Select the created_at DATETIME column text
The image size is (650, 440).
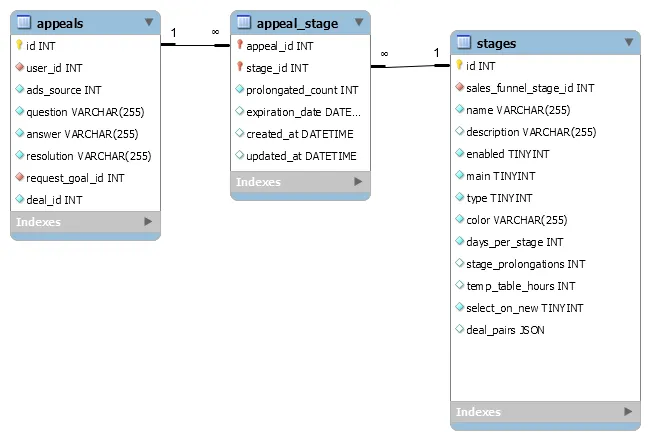click(300, 134)
